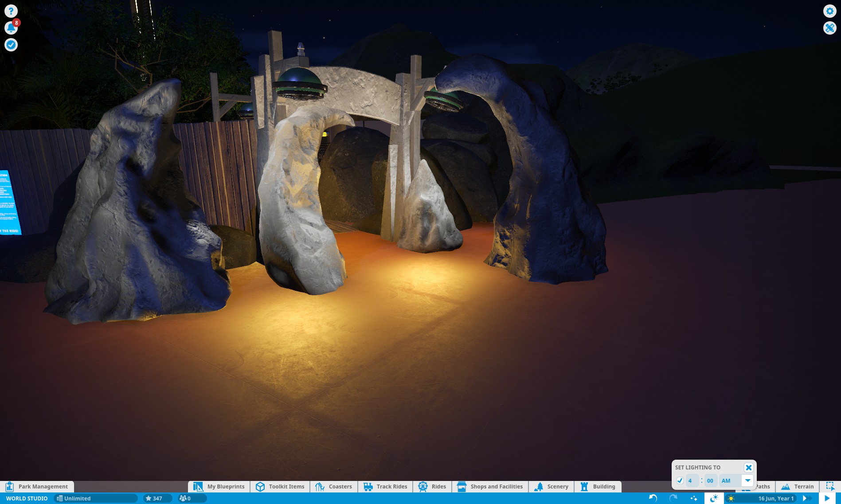Click the play button in bottom corner
The image size is (841, 504).
pos(827,498)
